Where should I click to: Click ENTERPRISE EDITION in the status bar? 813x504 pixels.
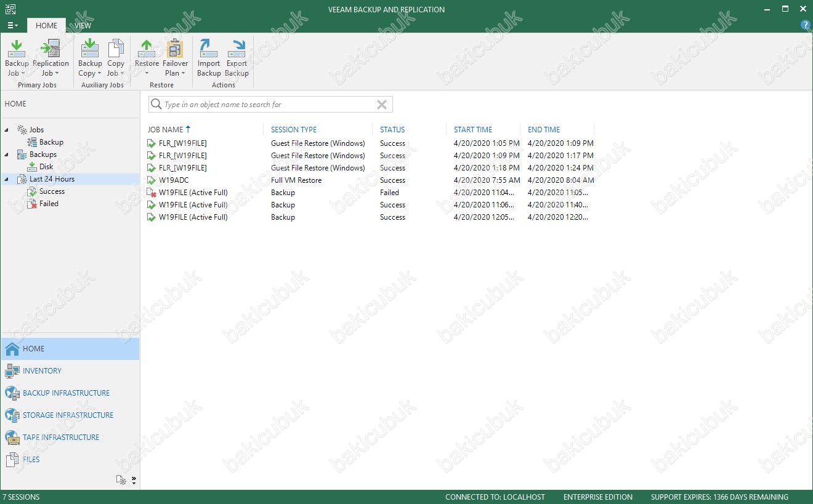(x=598, y=497)
